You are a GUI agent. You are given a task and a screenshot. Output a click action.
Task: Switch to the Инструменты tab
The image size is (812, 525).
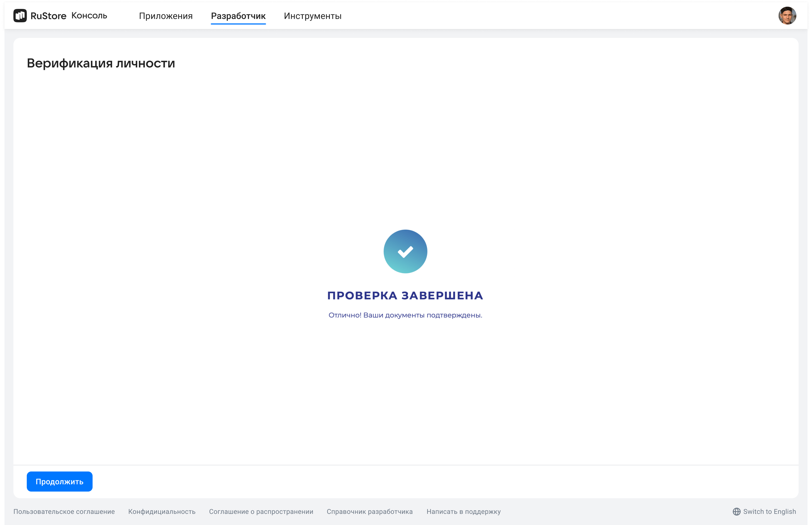[312, 16]
